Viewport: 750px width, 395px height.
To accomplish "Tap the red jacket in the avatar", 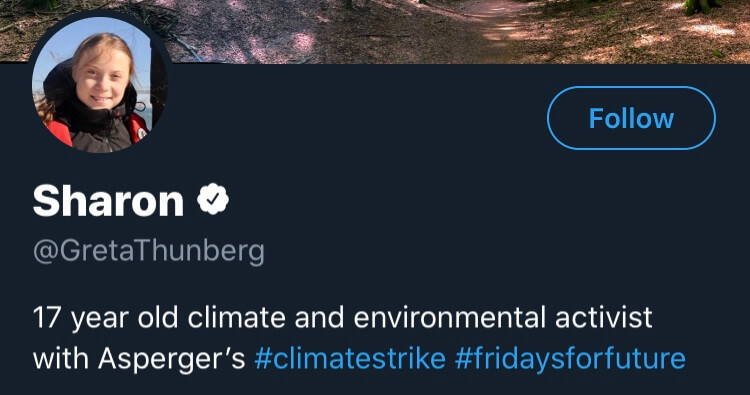I will pos(57,132).
